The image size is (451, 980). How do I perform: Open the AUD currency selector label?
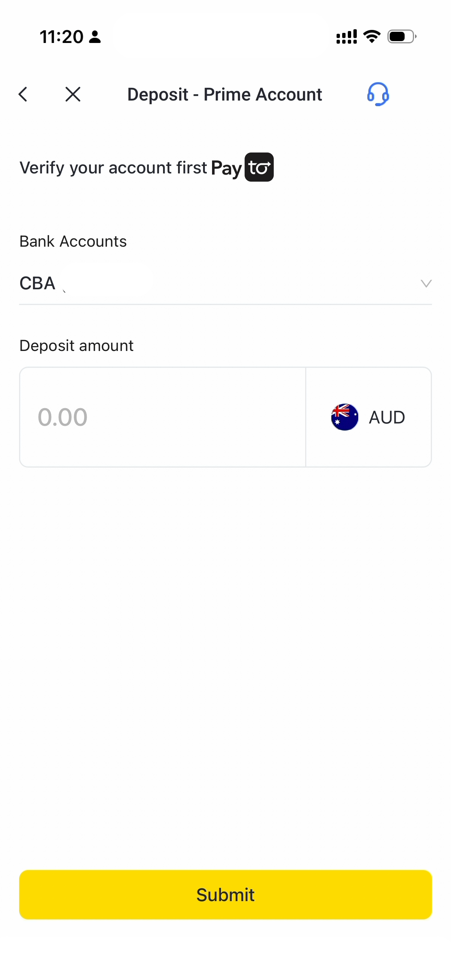pyautogui.click(x=387, y=417)
